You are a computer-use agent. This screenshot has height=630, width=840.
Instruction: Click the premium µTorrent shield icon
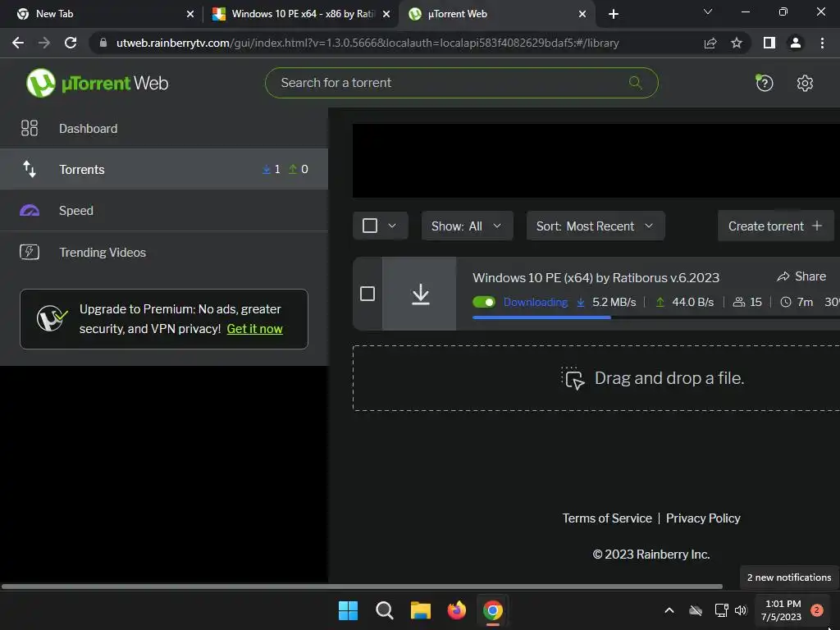pyautogui.click(x=52, y=318)
